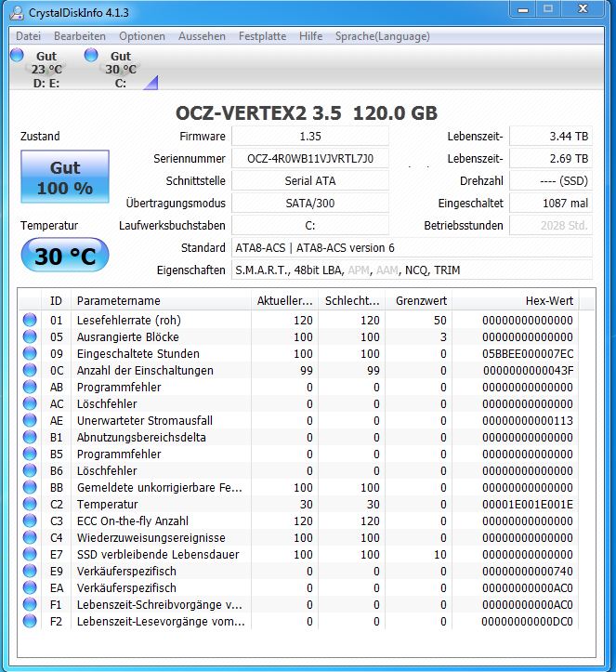Click the 30 °C temperature indicator

pyautogui.click(x=65, y=256)
